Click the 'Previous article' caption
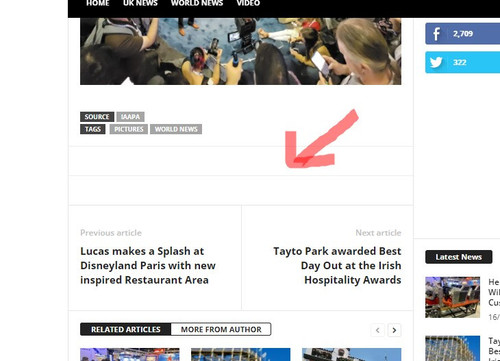500x361 pixels. (111, 233)
